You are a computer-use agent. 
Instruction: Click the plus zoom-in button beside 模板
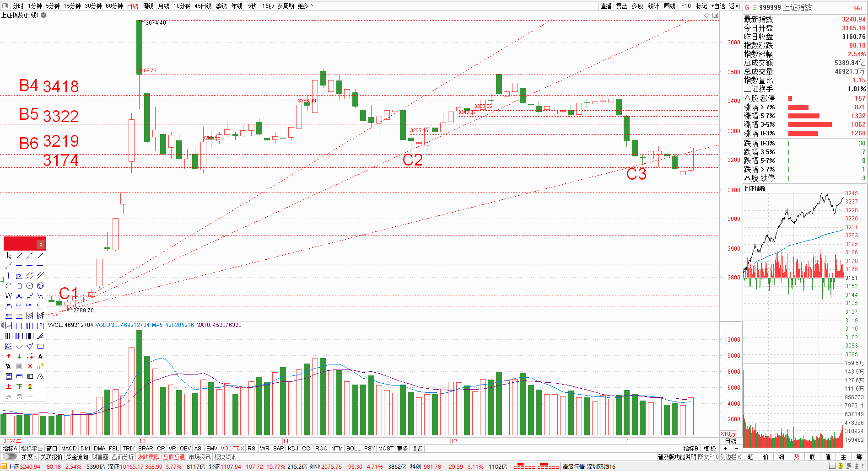coord(725,449)
